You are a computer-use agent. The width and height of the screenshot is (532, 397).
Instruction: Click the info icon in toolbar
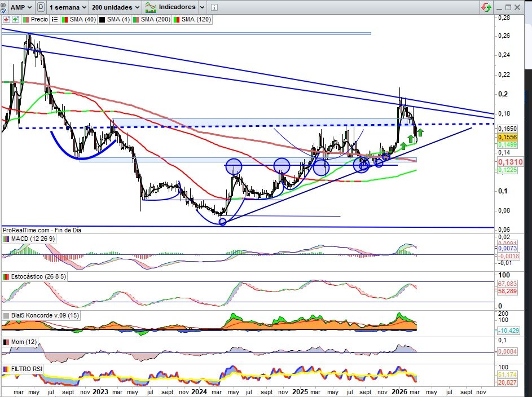pyautogui.click(x=214, y=7)
